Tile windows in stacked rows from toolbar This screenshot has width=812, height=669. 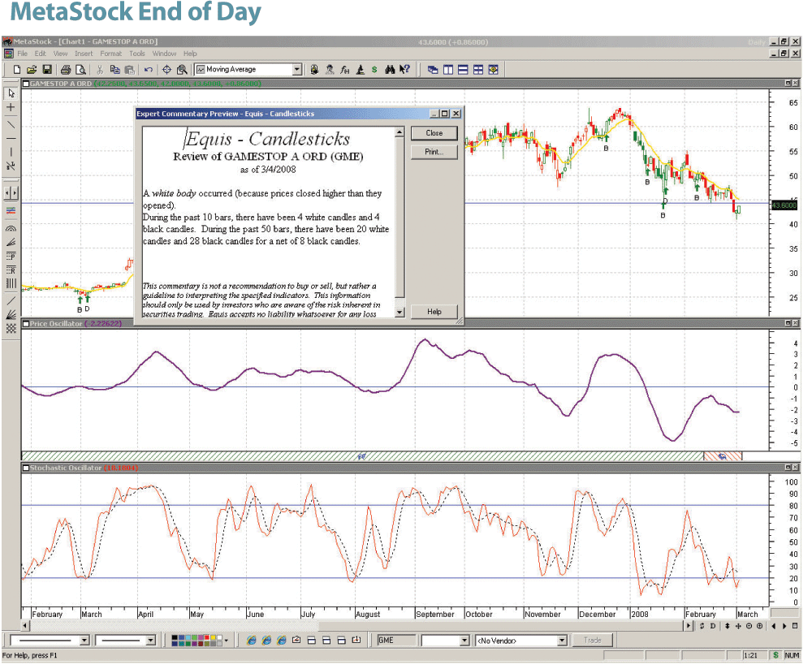(463, 69)
